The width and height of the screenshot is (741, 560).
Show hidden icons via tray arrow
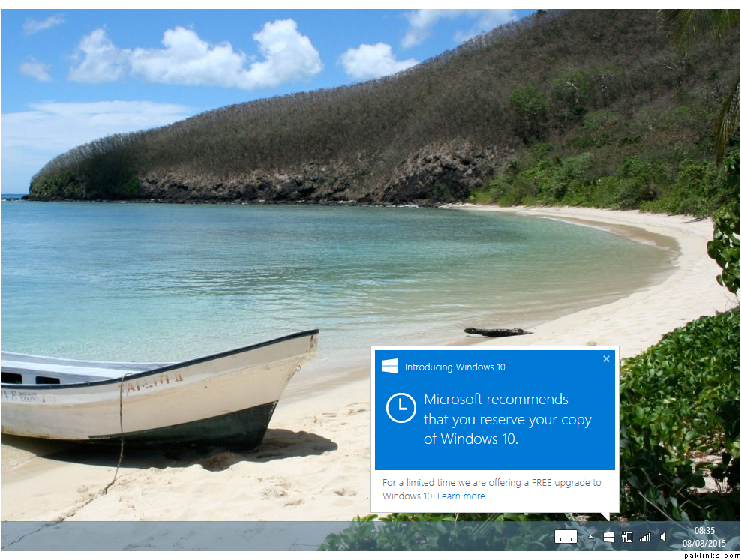pos(591,537)
